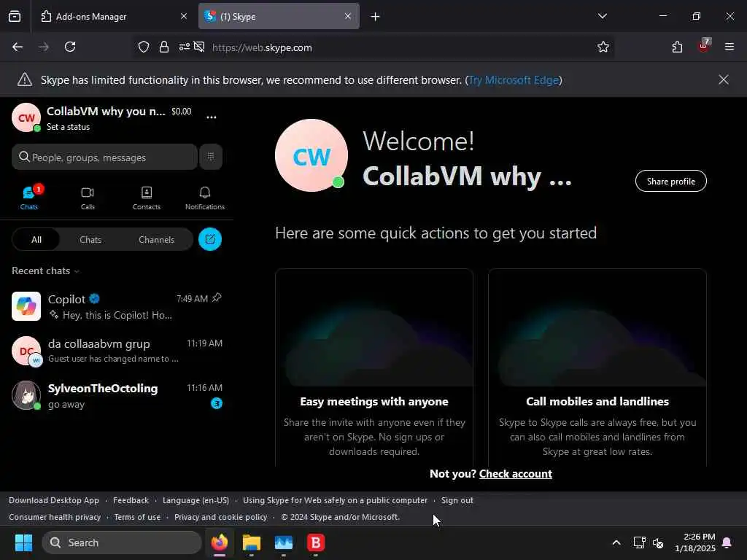Open a new browser tab
Viewport: 747px width, 560px height.
coord(376,17)
